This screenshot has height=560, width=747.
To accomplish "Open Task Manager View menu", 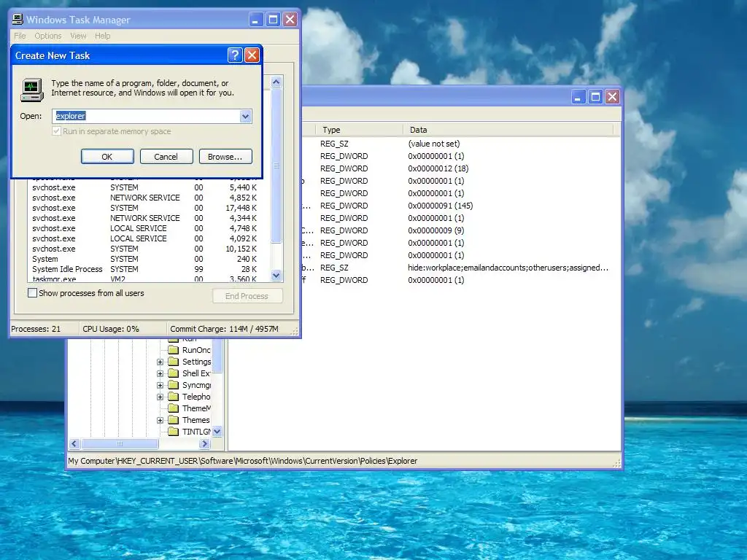I will (x=78, y=36).
